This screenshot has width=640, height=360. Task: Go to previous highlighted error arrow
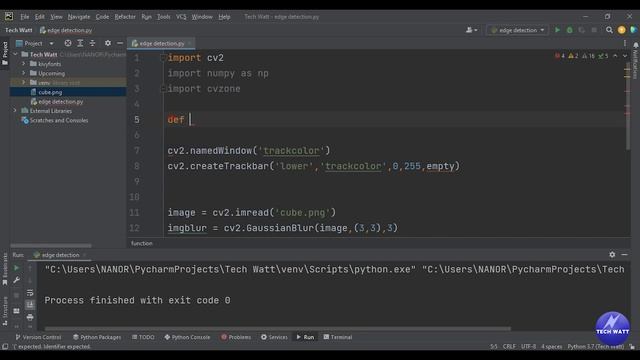coord(615,56)
